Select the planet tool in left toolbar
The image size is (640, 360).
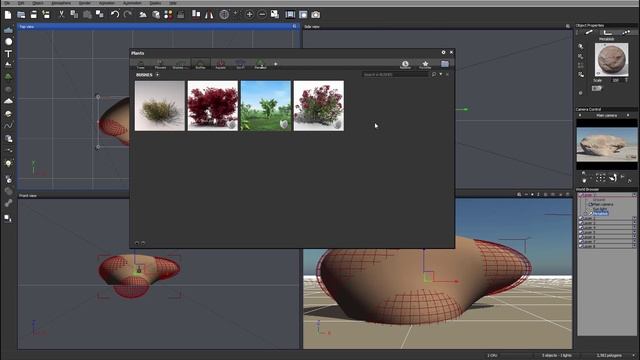click(8, 113)
